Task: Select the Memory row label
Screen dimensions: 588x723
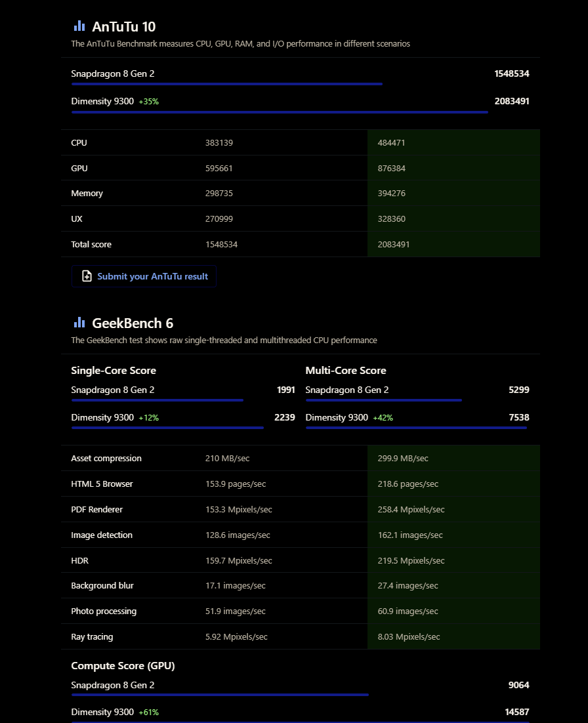Action: pyautogui.click(x=87, y=193)
